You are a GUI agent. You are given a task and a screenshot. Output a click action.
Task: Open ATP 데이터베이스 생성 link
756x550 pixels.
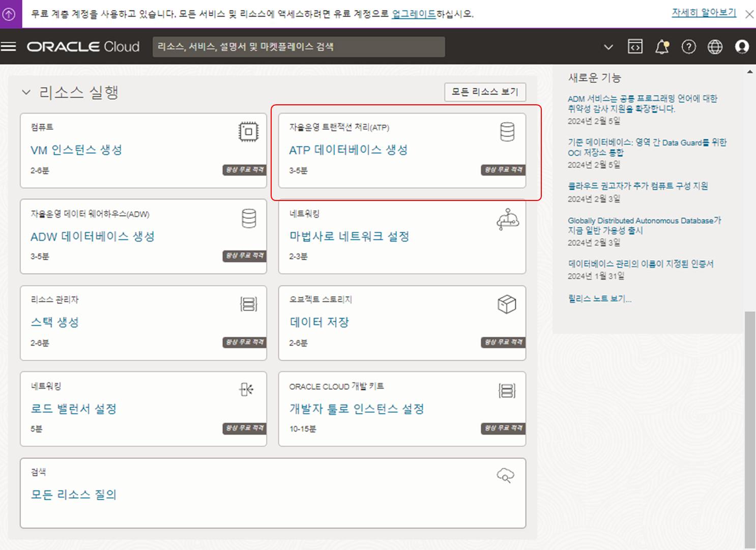(x=348, y=150)
